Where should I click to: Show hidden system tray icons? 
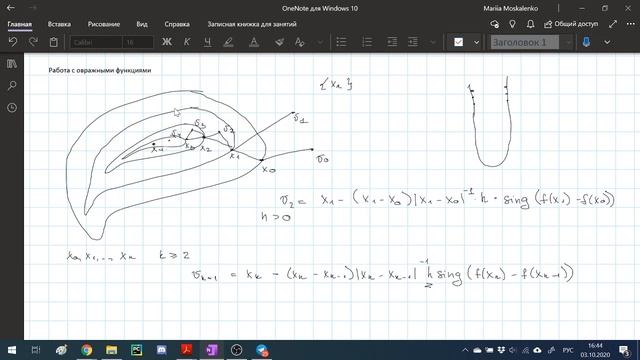pyautogui.click(x=465, y=350)
